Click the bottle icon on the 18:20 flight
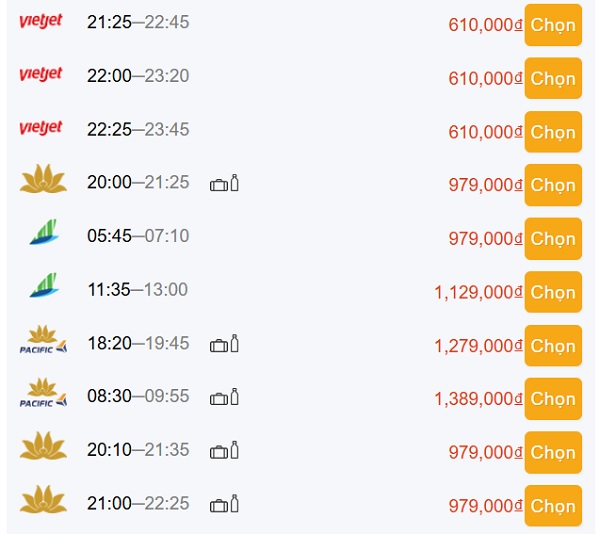The height and width of the screenshot is (534, 600). tap(235, 343)
